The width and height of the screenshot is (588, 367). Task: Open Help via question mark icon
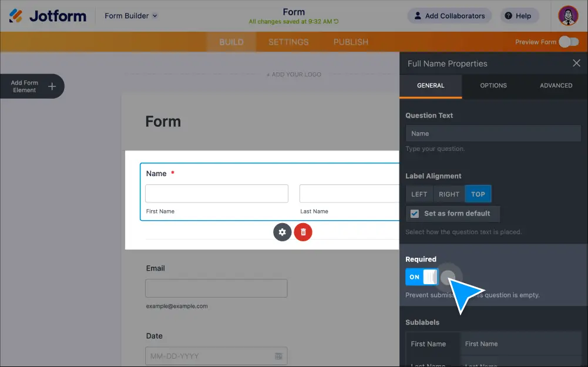coord(509,16)
